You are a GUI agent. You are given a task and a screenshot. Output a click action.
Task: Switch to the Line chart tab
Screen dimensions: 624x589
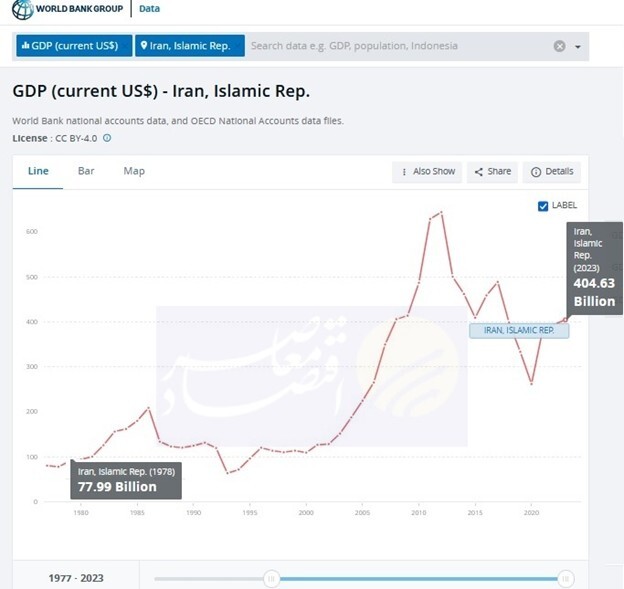pyautogui.click(x=38, y=171)
